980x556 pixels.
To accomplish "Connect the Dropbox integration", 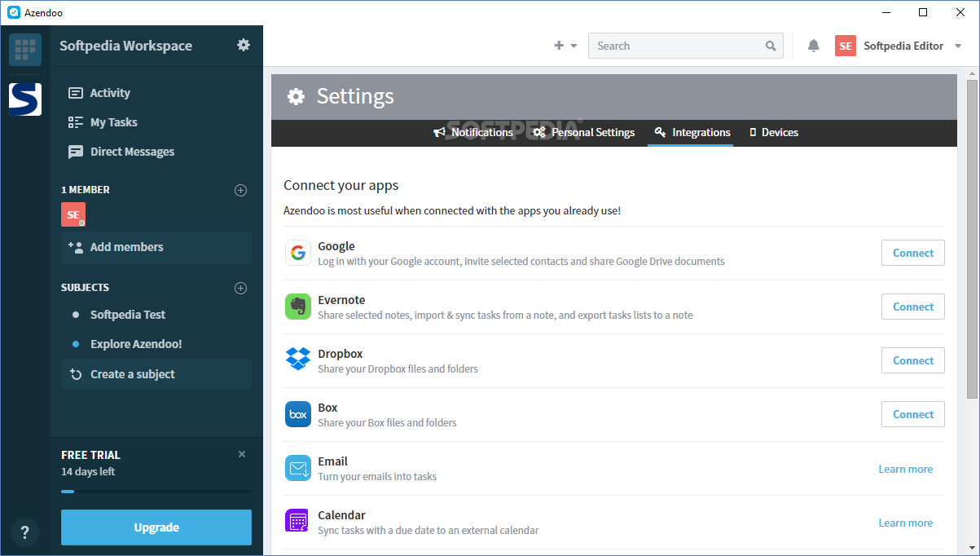I will [913, 360].
